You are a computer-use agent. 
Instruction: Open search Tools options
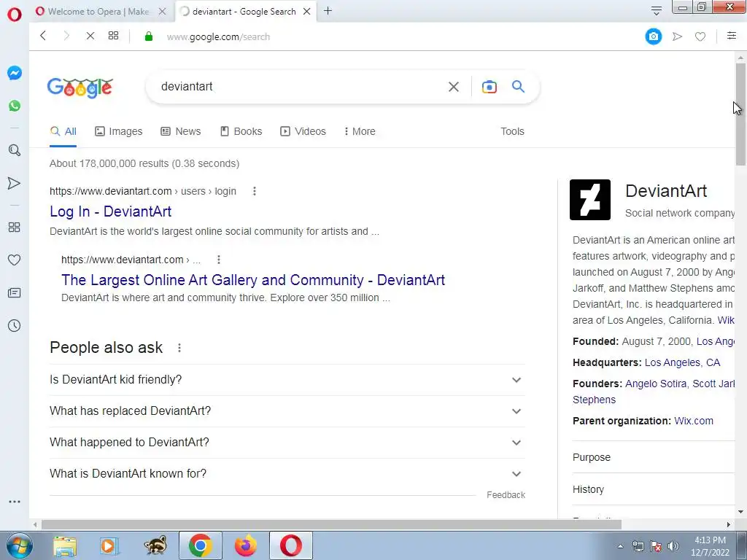coord(512,131)
